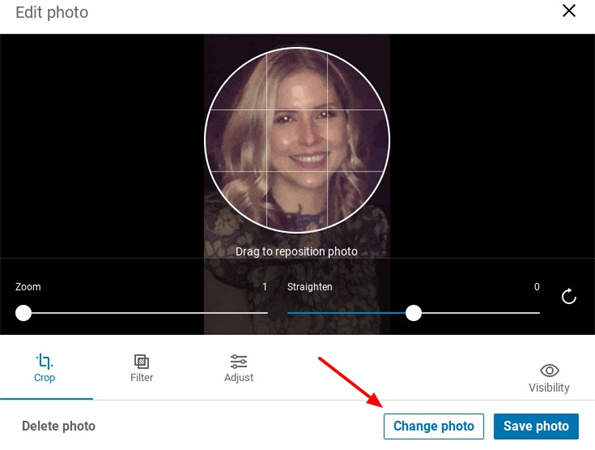Open photo Visibility eye icon
The width and height of the screenshot is (595, 450).
[549, 370]
